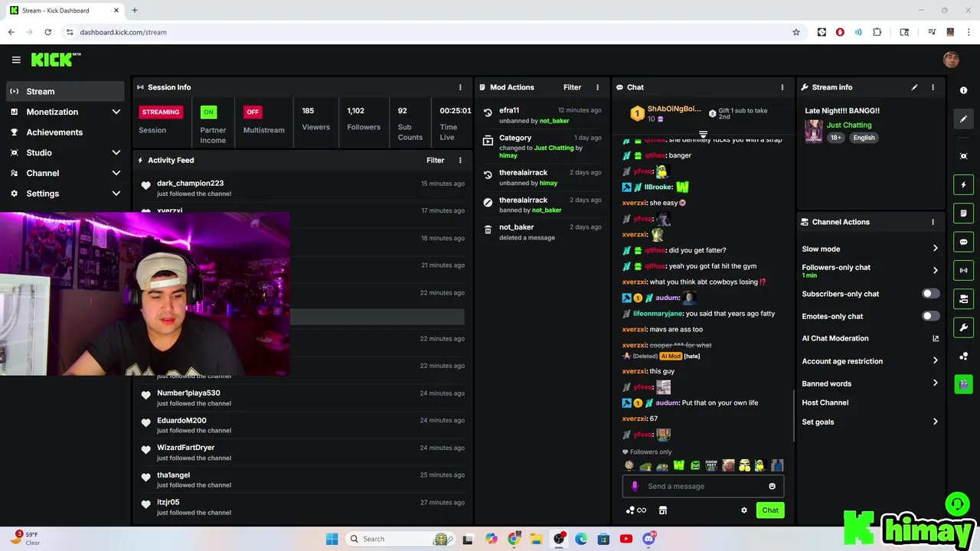Click the STREAMING session status badge

(x=161, y=112)
